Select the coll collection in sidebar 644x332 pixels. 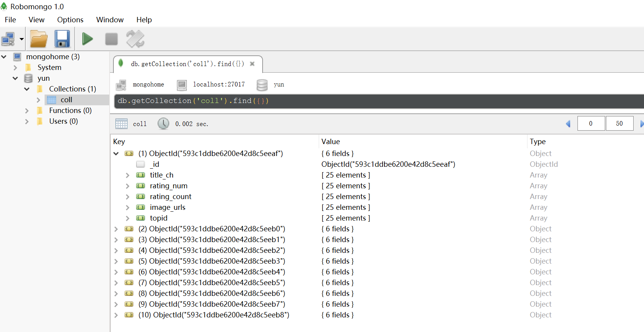tap(67, 100)
